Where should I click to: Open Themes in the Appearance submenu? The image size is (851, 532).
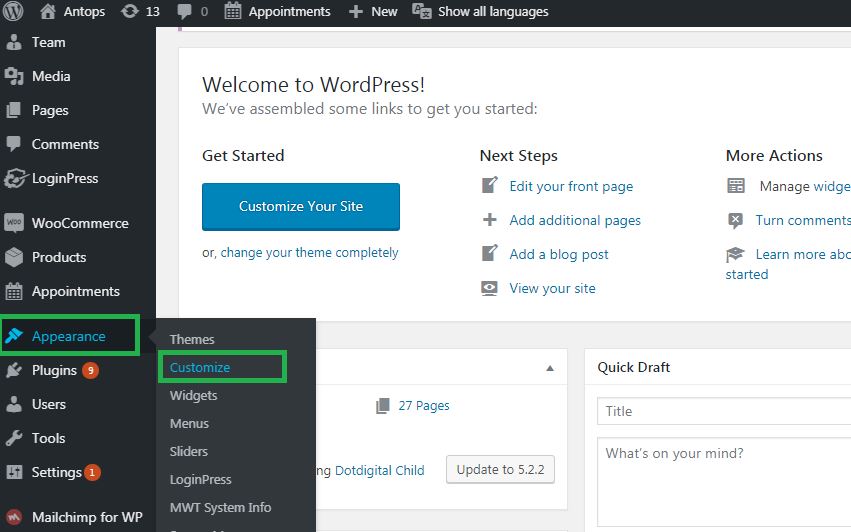(192, 339)
